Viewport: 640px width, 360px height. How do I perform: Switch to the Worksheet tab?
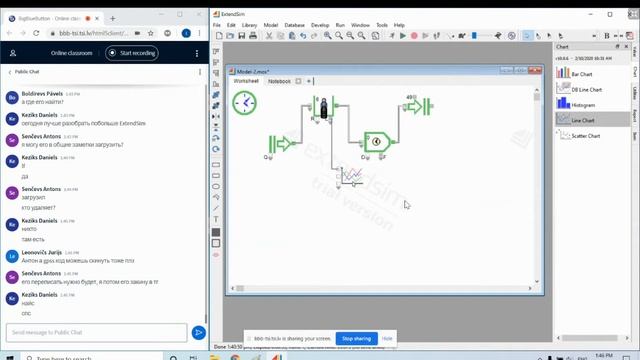click(x=246, y=81)
